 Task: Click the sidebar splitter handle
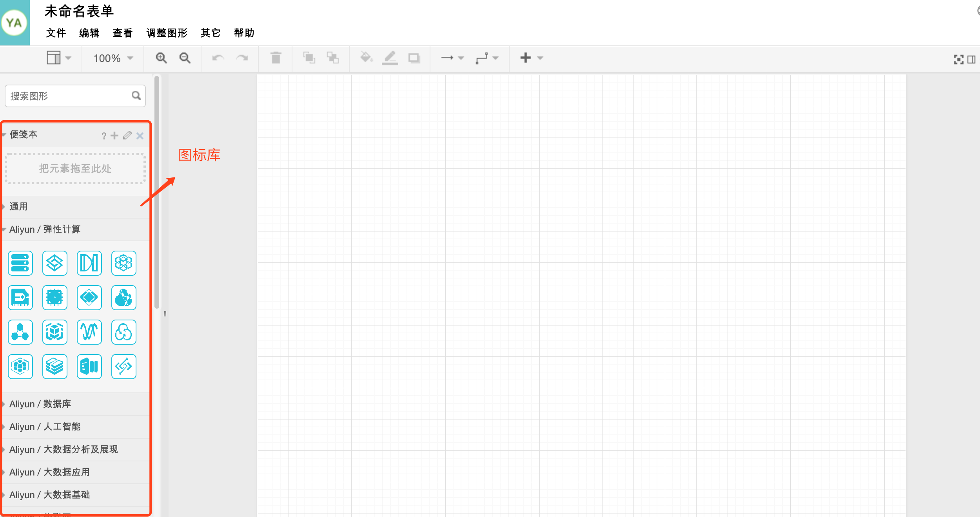(165, 313)
